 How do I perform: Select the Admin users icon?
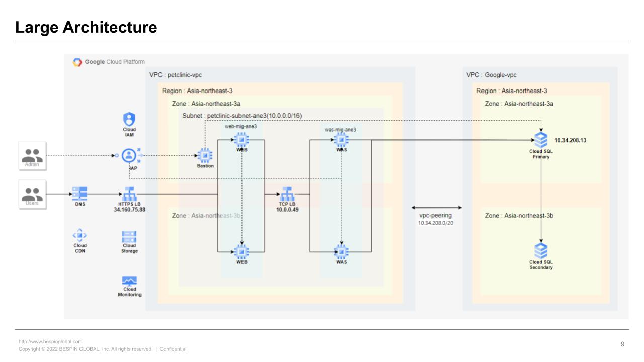32,155
